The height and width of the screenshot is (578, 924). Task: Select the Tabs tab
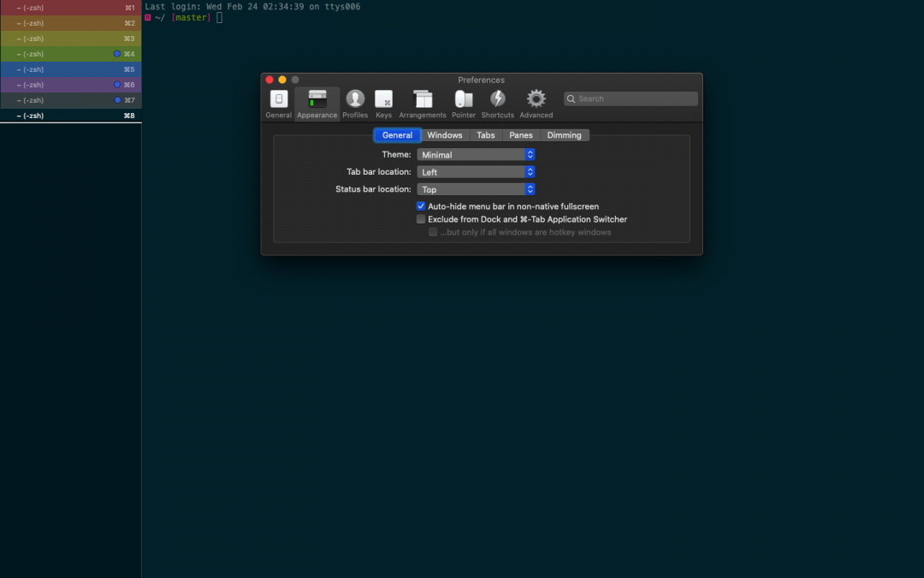click(485, 134)
